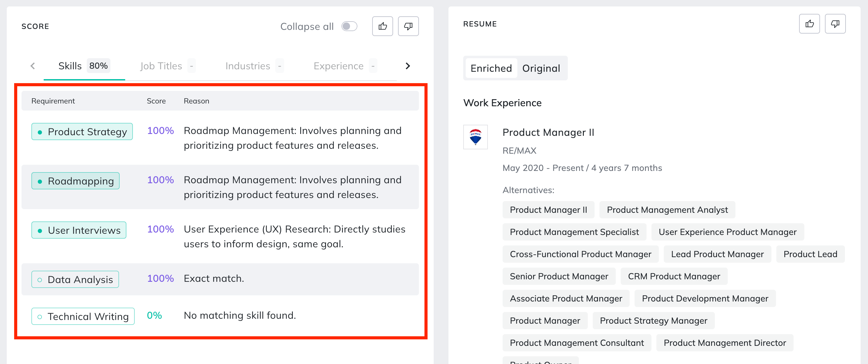
Task: Select the Original resume view
Action: pos(541,68)
